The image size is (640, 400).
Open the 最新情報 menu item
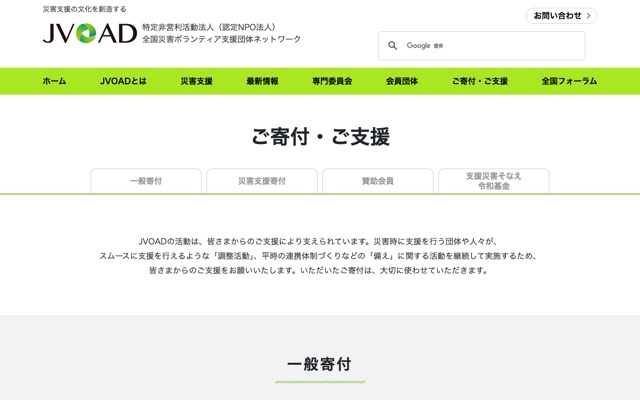click(262, 81)
